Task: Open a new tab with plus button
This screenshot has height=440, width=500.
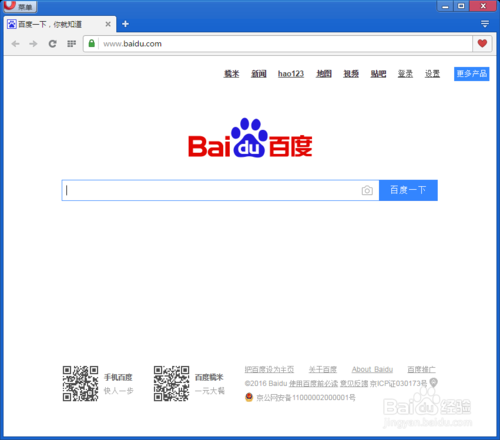Action: tap(125, 24)
